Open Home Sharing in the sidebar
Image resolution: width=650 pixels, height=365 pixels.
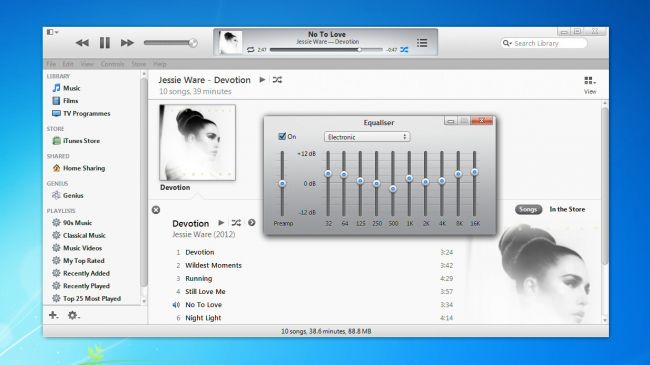tap(79, 168)
